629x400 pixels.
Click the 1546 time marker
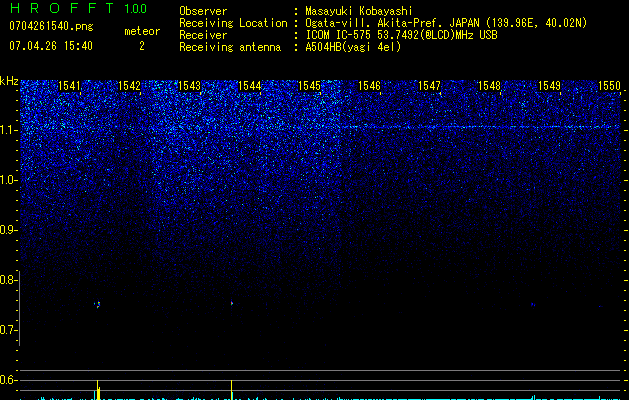369,86
